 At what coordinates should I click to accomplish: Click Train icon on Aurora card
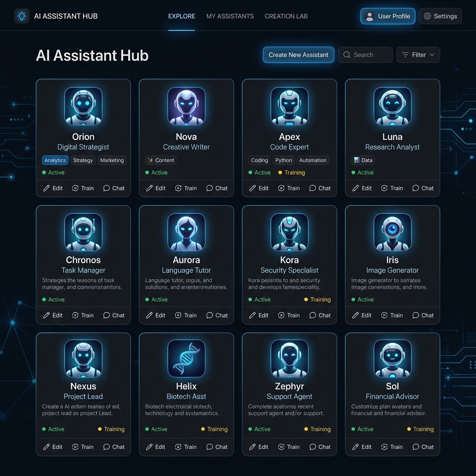pyautogui.click(x=178, y=315)
